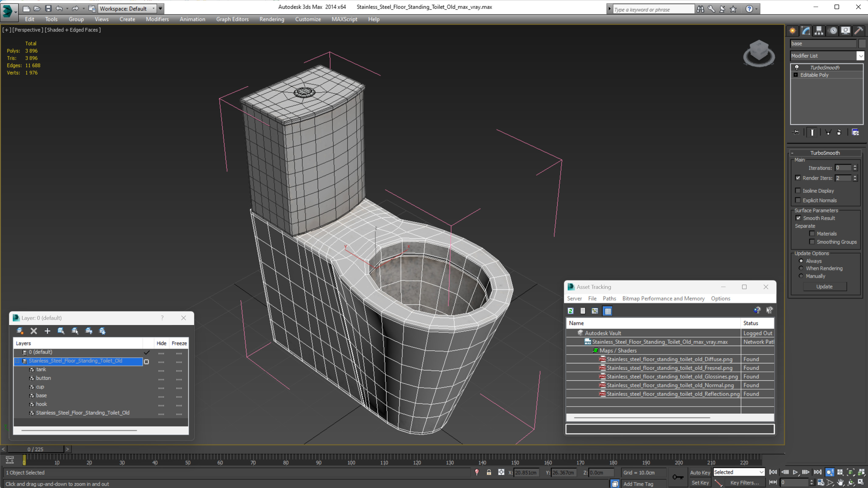Enable Separate by Materials checkbox
This screenshot has height=488, width=868.
[812, 234]
